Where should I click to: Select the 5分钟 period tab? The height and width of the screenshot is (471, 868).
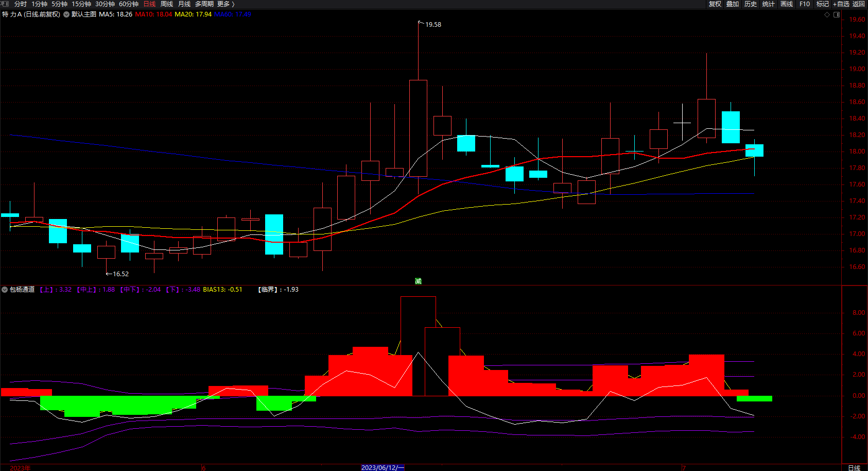(x=59, y=4)
